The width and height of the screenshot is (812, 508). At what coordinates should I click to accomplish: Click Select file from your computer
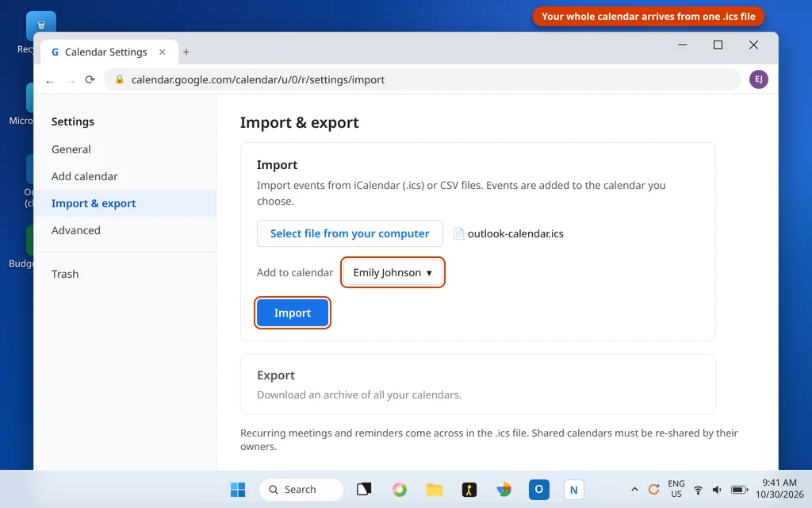click(x=350, y=233)
